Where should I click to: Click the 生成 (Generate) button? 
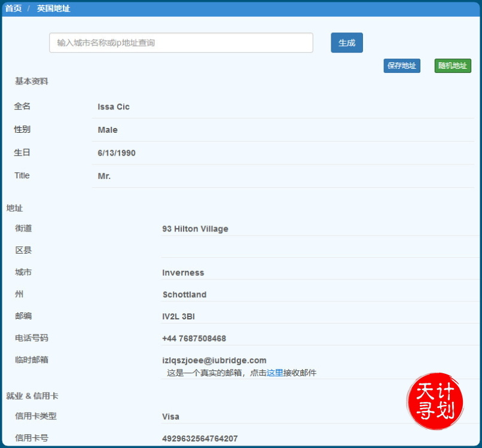[x=346, y=42]
